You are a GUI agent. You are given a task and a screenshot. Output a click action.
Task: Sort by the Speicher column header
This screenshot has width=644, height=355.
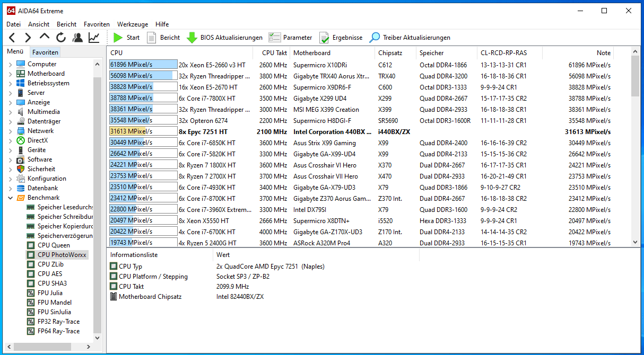click(x=446, y=53)
